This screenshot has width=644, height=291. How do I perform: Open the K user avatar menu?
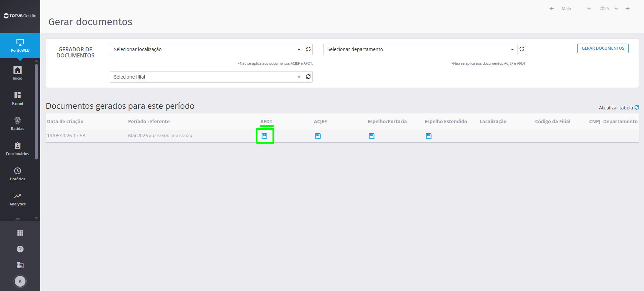point(20,281)
